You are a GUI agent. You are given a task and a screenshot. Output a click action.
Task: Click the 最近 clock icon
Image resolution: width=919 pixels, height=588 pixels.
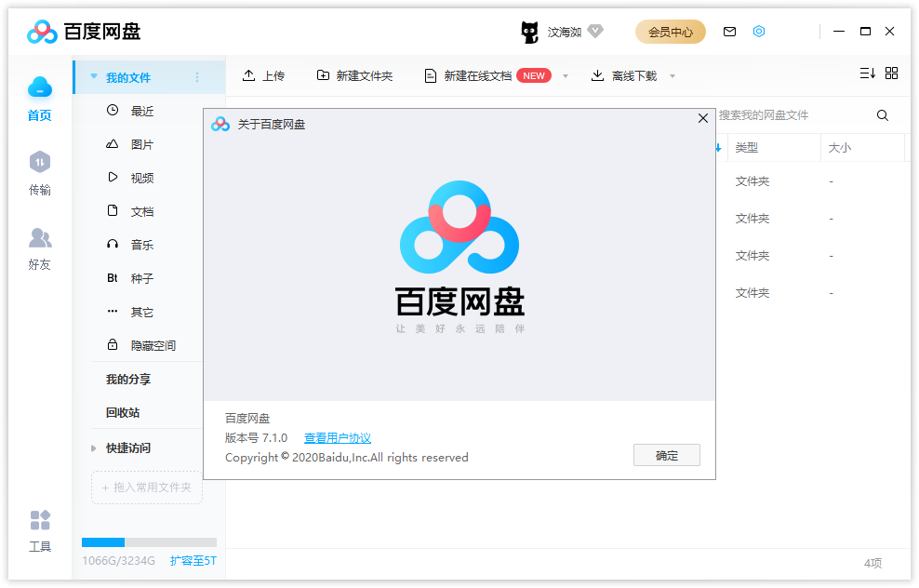pyautogui.click(x=113, y=110)
